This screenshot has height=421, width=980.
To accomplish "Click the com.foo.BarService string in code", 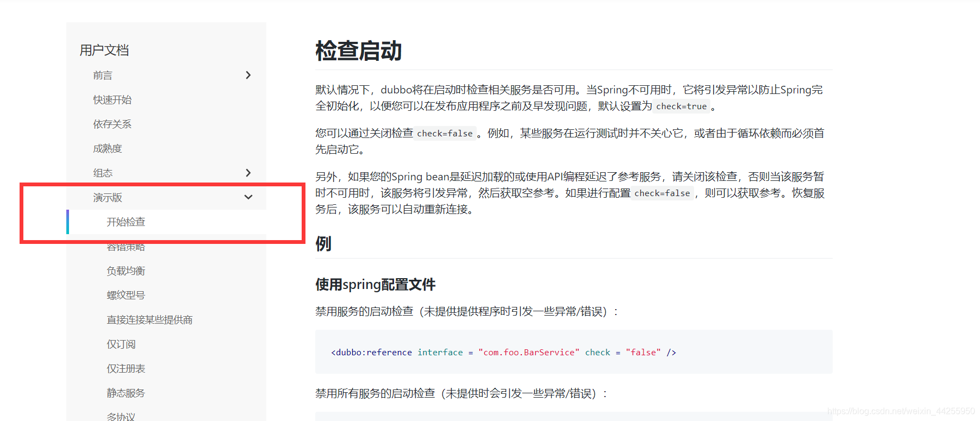I will point(529,352).
